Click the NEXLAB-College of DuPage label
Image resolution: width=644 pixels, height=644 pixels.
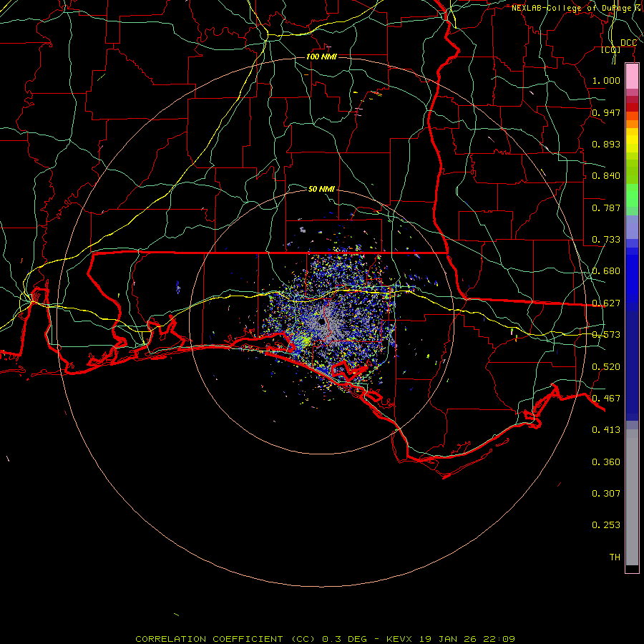[x=571, y=8]
